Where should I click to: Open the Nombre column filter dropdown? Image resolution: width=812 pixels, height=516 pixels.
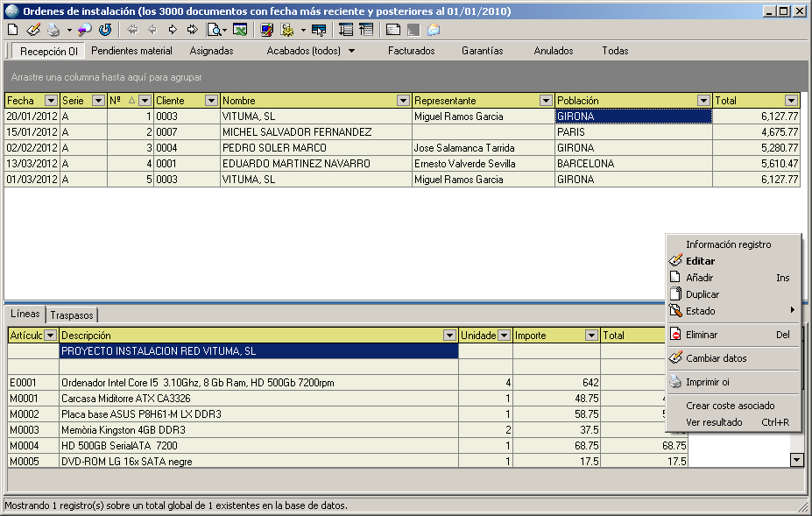click(404, 101)
